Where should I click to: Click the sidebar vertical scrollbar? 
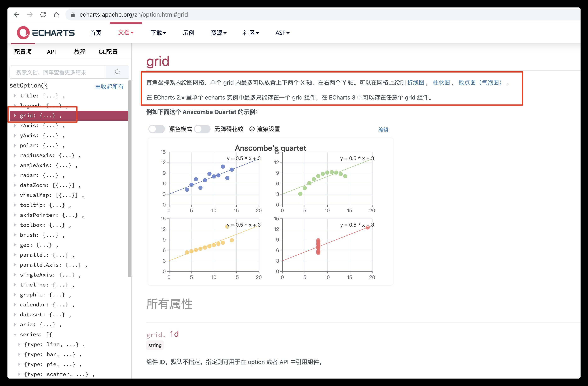130,179
